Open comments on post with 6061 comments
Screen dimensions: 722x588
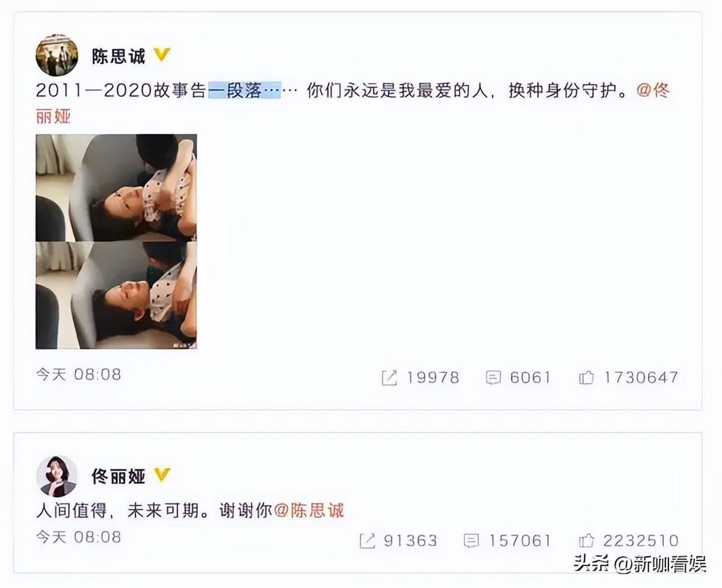tap(517, 377)
